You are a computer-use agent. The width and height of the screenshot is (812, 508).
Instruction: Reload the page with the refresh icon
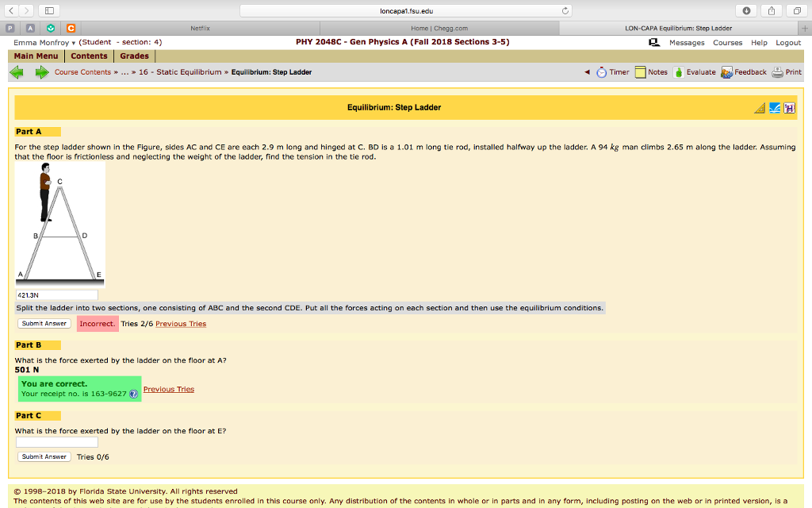click(565, 10)
